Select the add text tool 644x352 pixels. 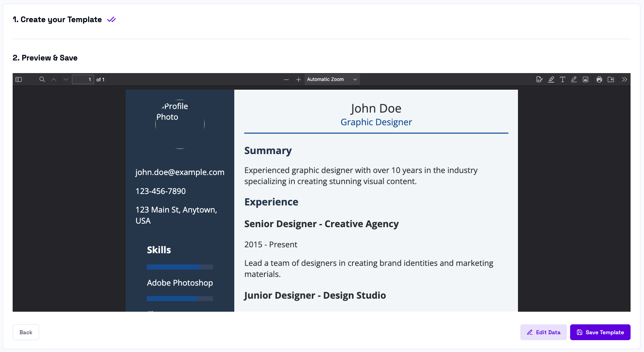[563, 79]
